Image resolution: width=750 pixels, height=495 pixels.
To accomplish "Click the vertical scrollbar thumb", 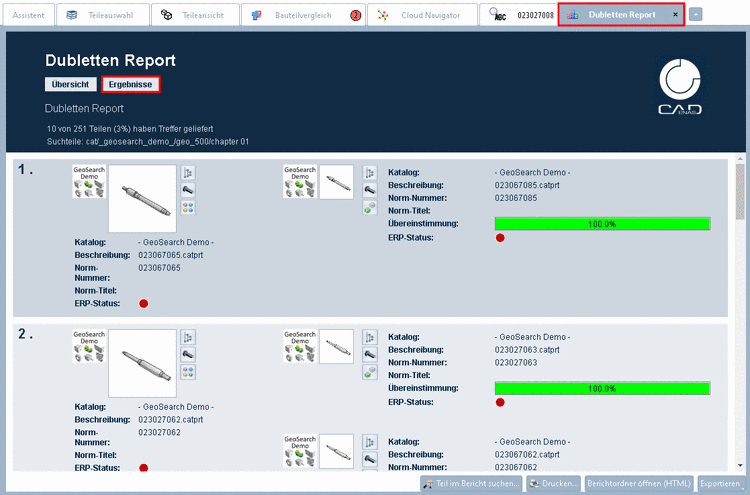I will pyautogui.click(x=740, y=191).
